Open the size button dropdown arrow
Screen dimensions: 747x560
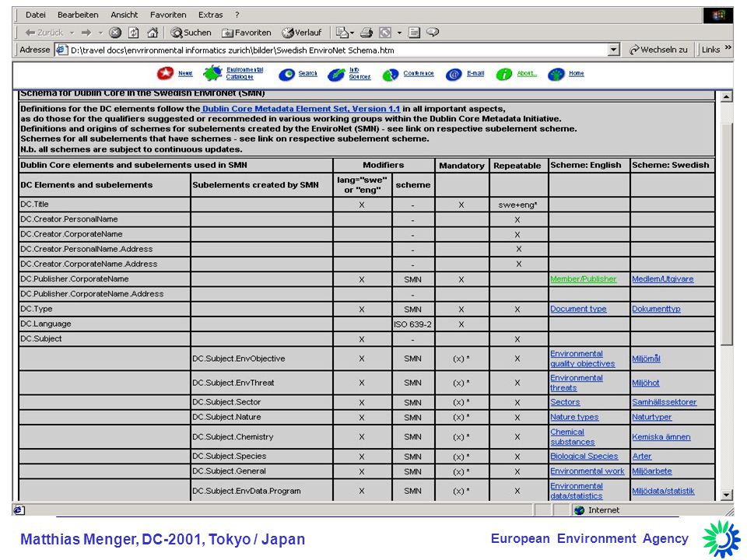(399, 33)
